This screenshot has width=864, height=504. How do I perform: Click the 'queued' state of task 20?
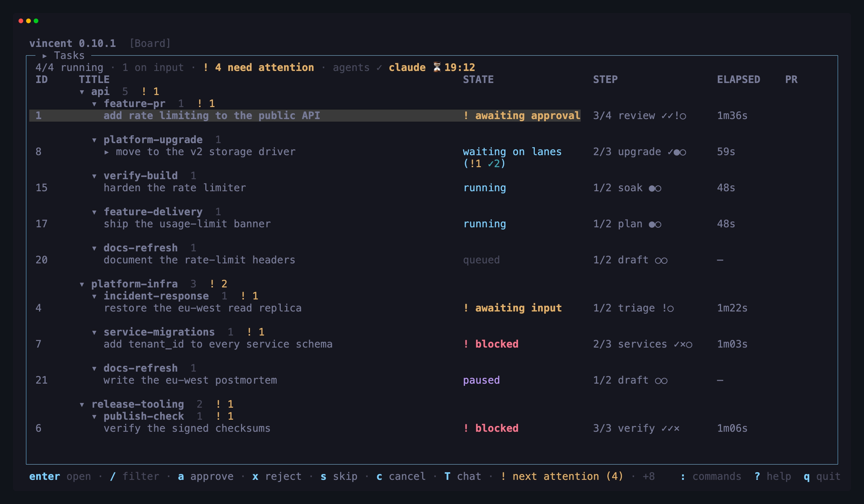481,260
